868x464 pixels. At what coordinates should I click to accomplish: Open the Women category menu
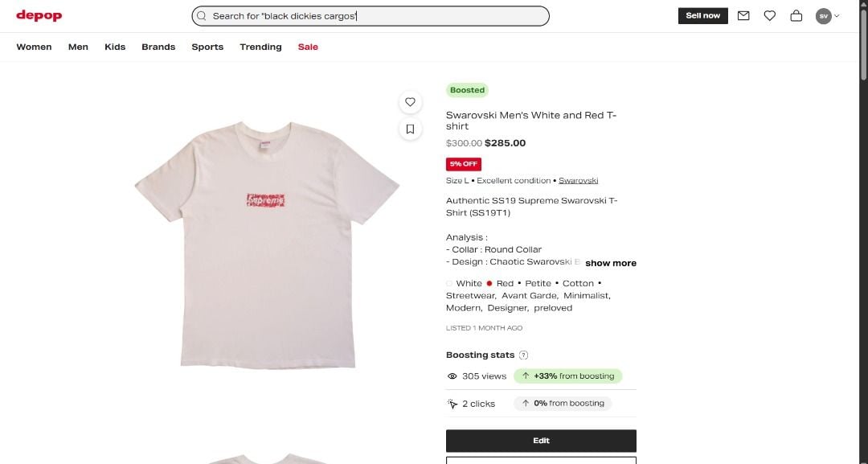tap(34, 47)
